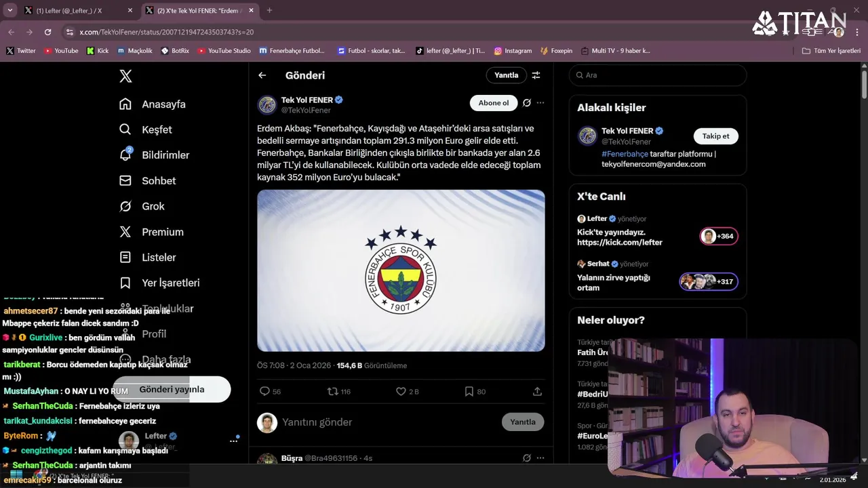Open the Foxepin bookmark
The width and height of the screenshot is (868, 488).
556,51
